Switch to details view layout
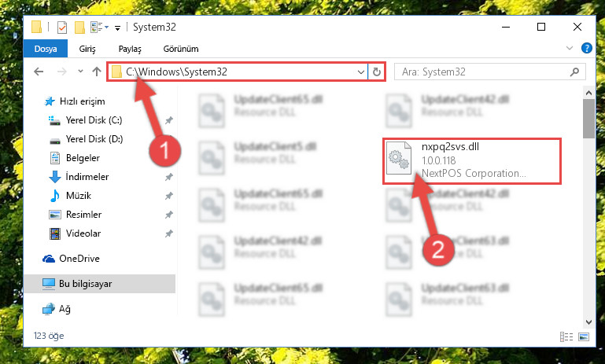This screenshot has width=605, height=364. pos(566,336)
